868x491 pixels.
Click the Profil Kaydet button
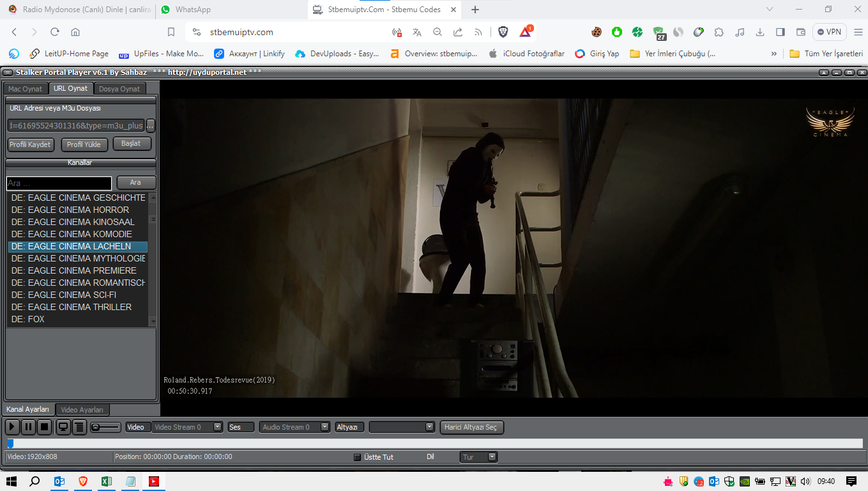pos(30,144)
